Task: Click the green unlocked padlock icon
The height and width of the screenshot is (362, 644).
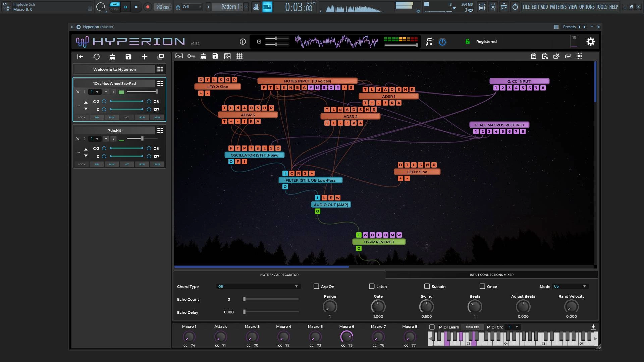Action: click(x=467, y=42)
